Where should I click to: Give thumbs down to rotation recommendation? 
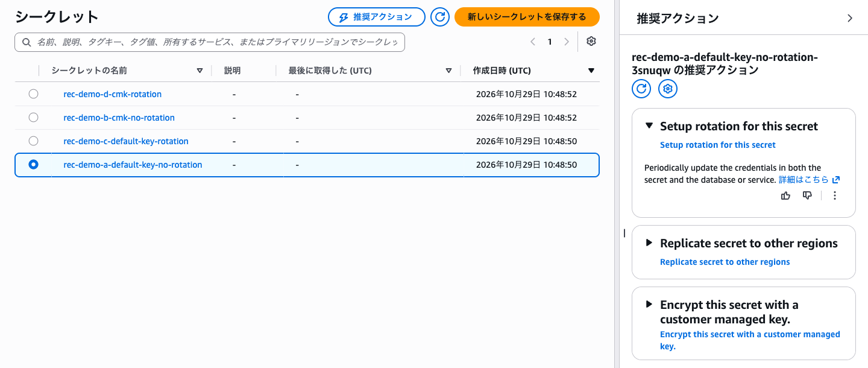(808, 195)
